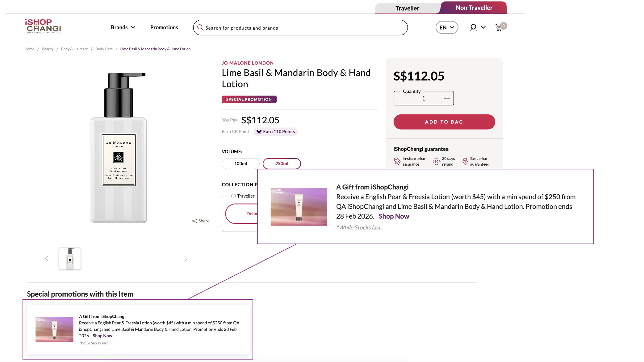Image resolution: width=644 pixels, height=362 pixels.
Task: Click the search magnifier icon
Action: [200, 28]
